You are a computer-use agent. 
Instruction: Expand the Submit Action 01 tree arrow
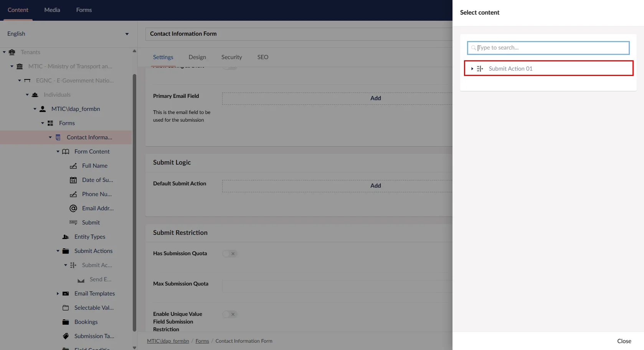[472, 69]
